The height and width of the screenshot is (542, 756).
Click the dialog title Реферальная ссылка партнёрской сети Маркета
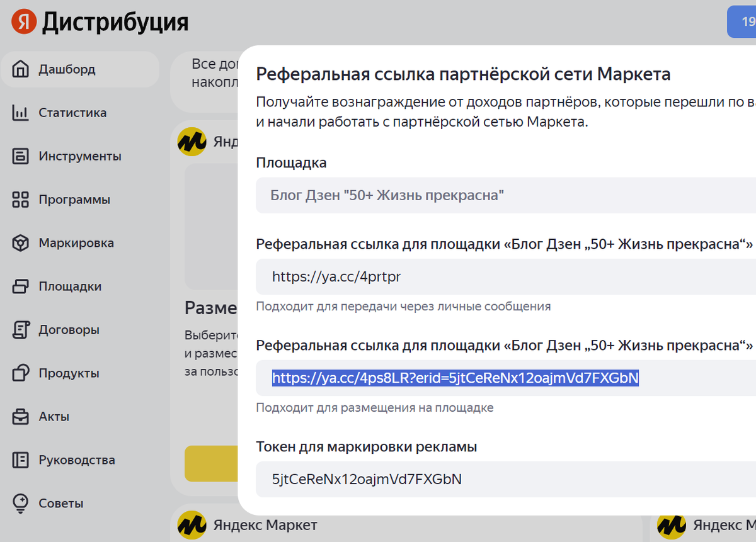coord(464,74)
